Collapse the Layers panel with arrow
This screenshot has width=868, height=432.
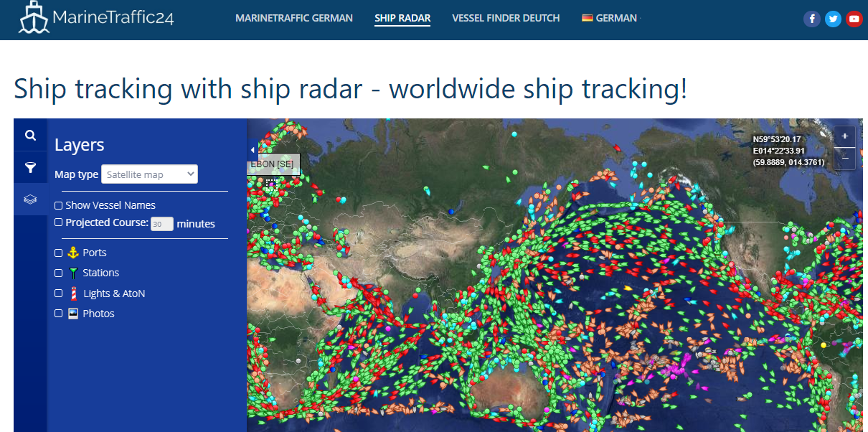pos(252,150)
